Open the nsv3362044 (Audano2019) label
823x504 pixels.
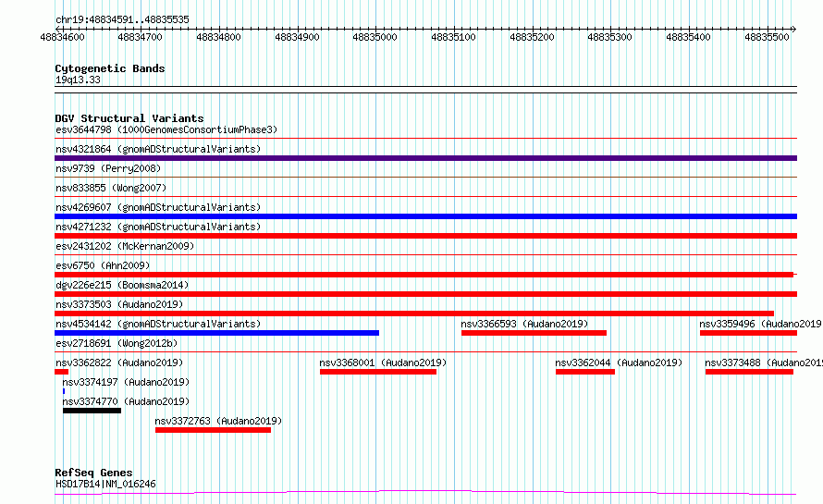(619, 363)
